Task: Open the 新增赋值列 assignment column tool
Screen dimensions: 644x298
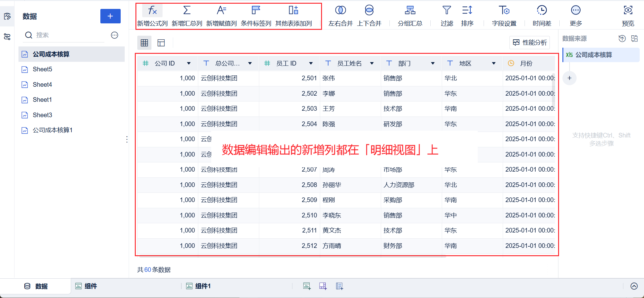Action: [x=221, y=16]
